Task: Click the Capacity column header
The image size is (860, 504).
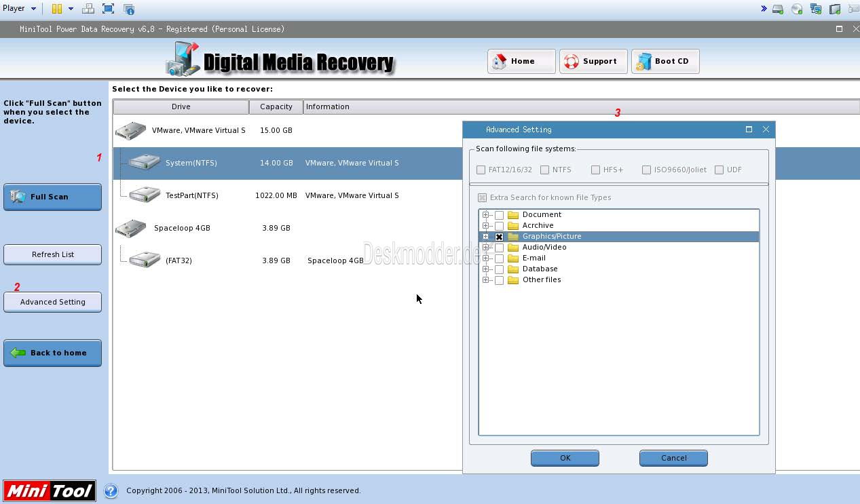Action: tap(276, 106)
